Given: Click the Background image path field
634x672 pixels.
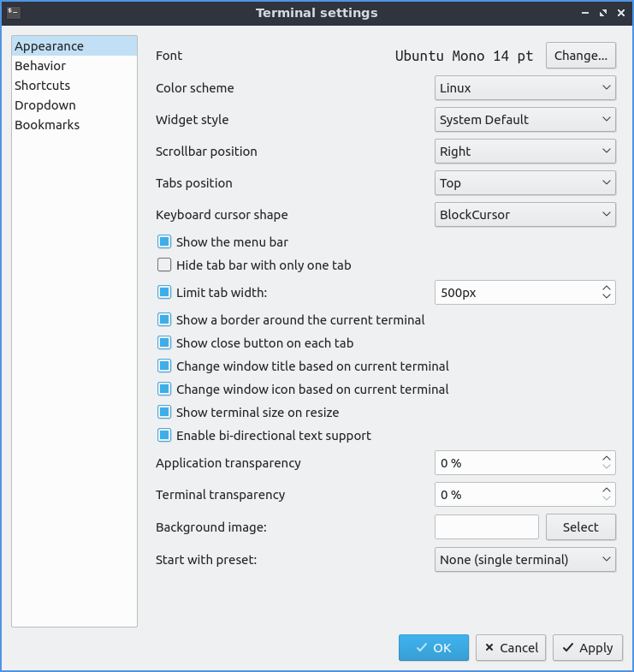Looking at the screenshot, I should (x=487, y=527).
